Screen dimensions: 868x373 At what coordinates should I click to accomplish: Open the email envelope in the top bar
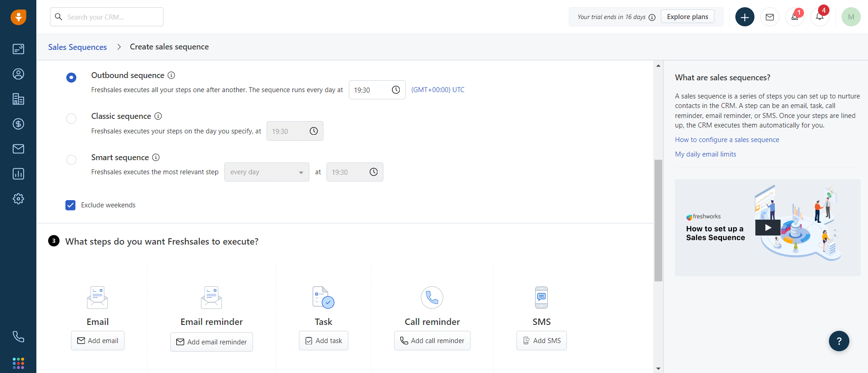point(770,17)
